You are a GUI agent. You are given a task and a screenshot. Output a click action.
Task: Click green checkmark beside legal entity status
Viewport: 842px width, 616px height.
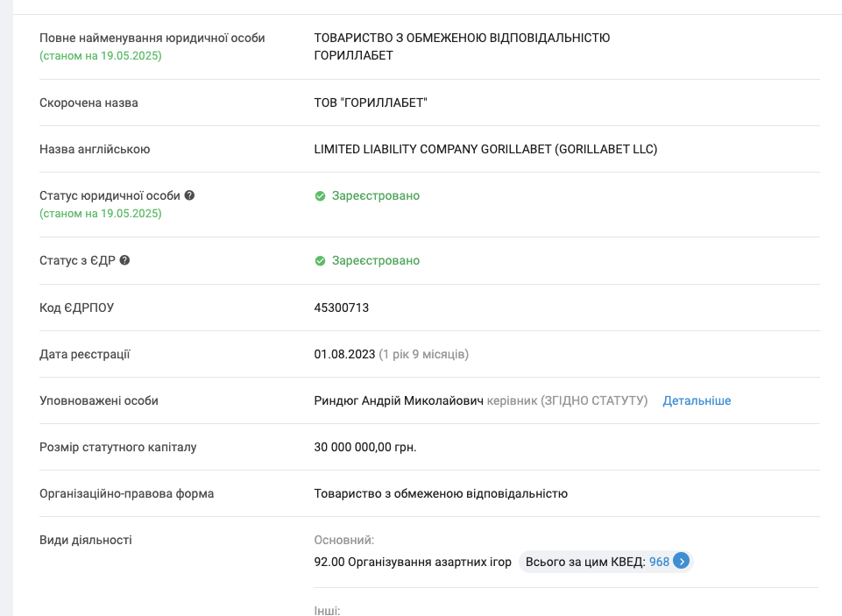coord(320,196)
